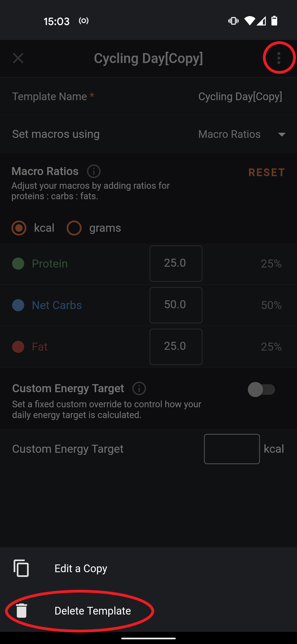Tap the Macro Ratios info icon
Viewport: 297px width, 644px height.
coord(94,171)
